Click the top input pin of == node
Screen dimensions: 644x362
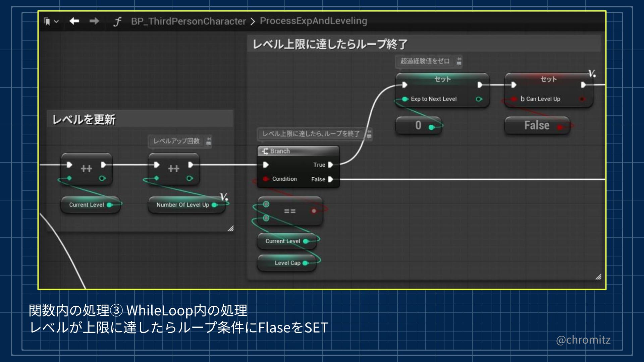[x=266, y=204]
